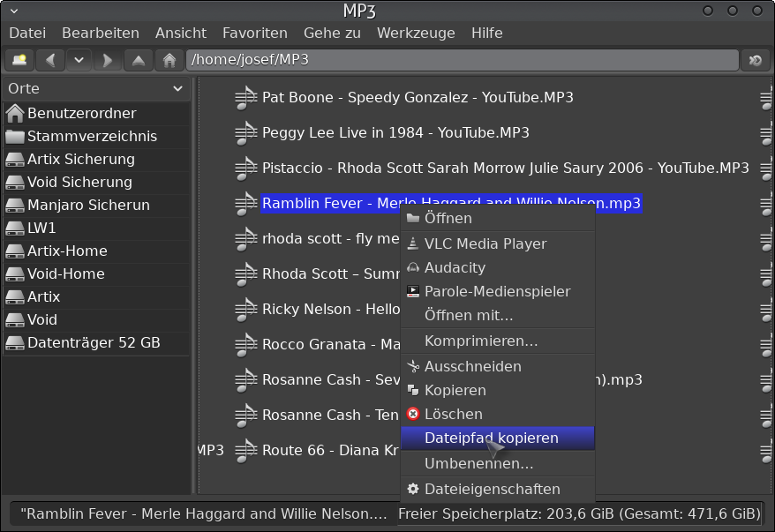Open Benutzerordner in the places sidebar
The width and height of the screenshot is (775, 532).
81,113
